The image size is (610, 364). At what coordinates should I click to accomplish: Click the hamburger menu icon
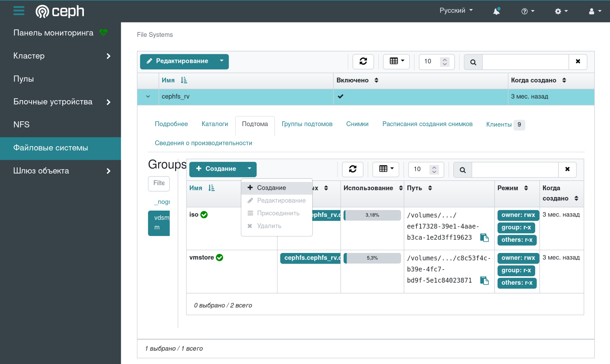pos(19,11)
